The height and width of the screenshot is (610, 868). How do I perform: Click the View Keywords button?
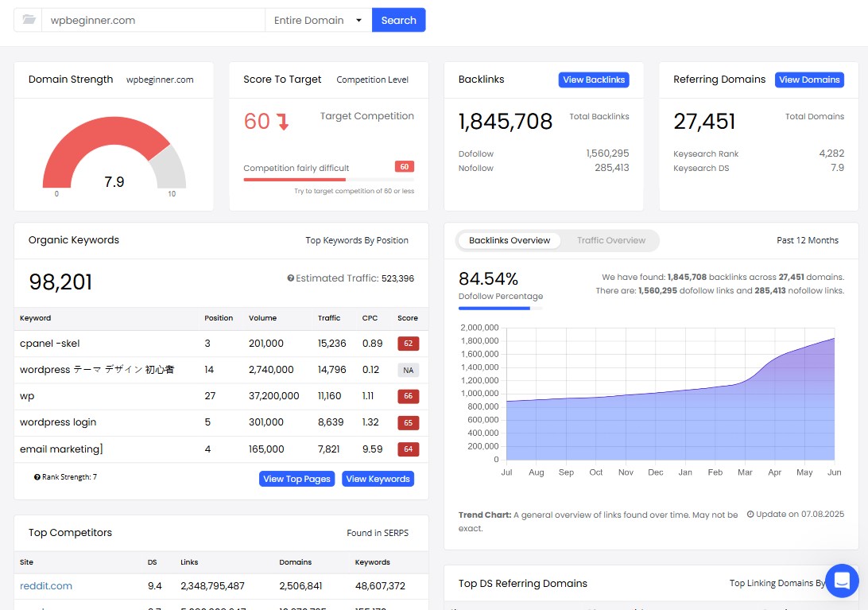point(378,479)
